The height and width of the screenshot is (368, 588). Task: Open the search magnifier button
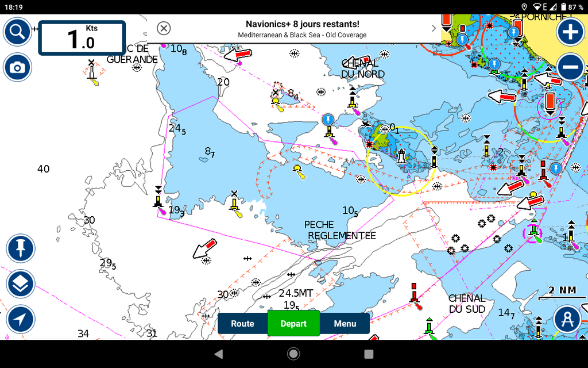[17, 32]
